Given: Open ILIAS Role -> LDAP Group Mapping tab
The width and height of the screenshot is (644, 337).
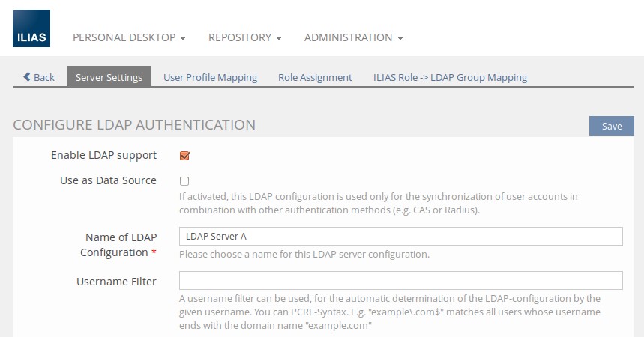Looking at the screenshot, I should click(x=450, y=77).
